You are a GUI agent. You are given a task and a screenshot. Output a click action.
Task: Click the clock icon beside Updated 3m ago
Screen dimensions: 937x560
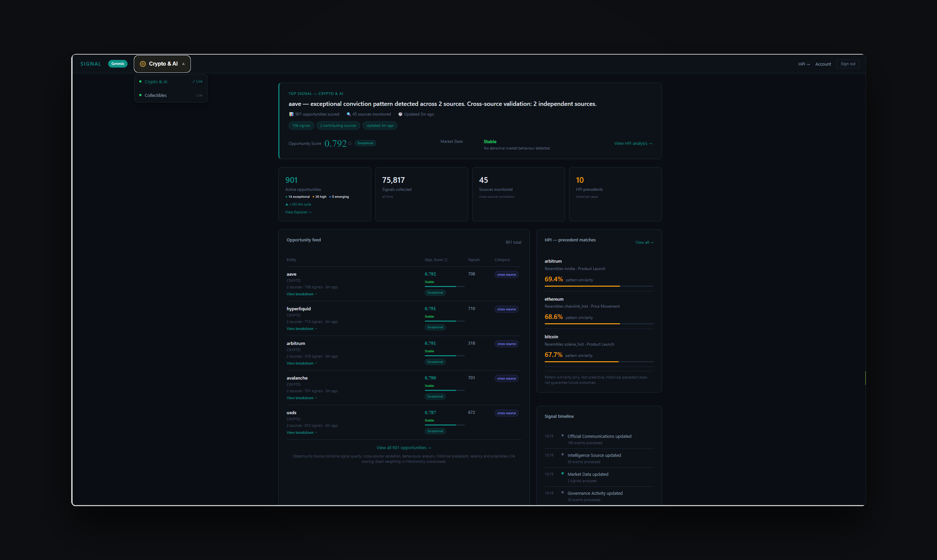tap(400, 114)
